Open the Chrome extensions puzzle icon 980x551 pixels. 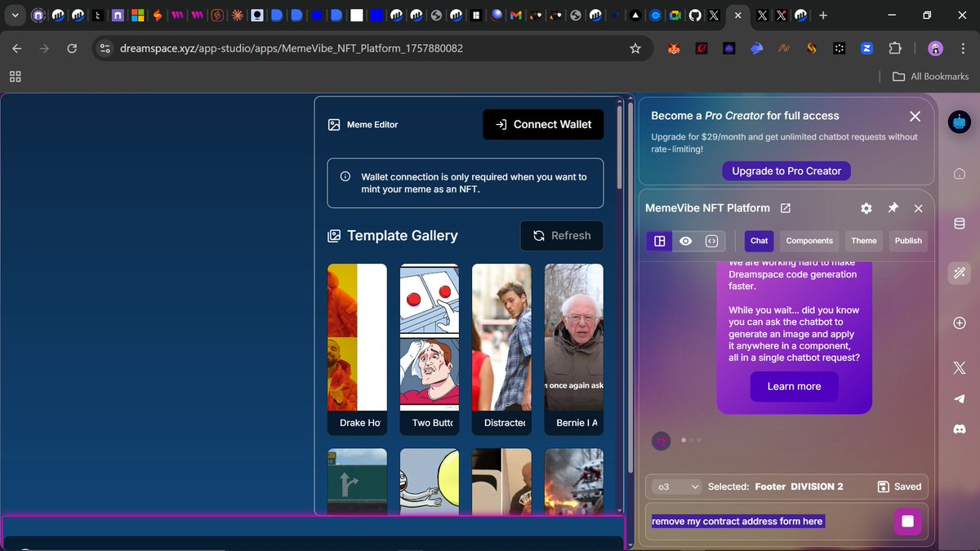click(895, 48)
